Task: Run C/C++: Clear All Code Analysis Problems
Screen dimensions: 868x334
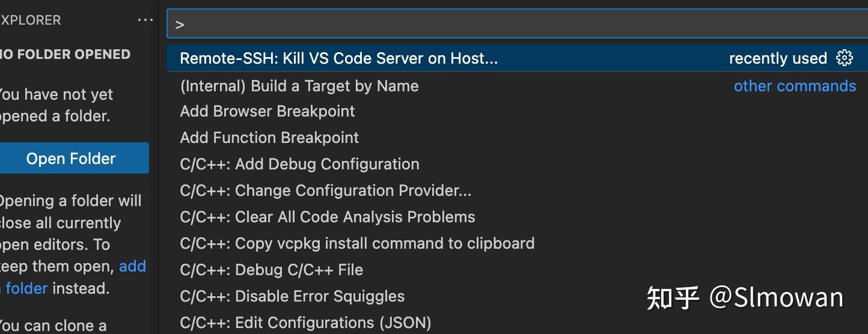Action: coord(327,217)
